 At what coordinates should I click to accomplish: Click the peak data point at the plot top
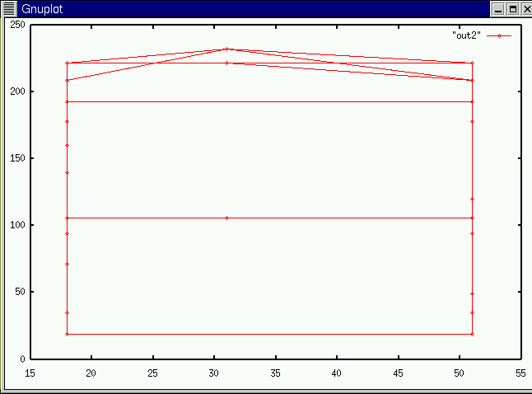click(227, 49)
